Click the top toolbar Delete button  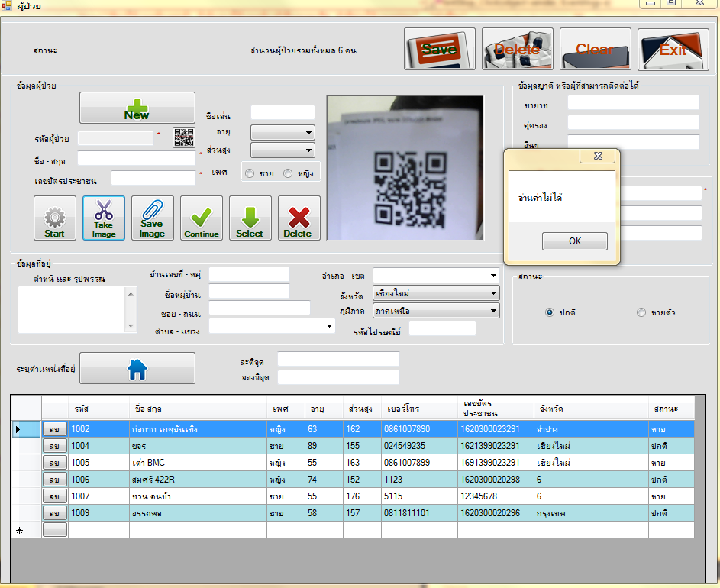point(518,49)
